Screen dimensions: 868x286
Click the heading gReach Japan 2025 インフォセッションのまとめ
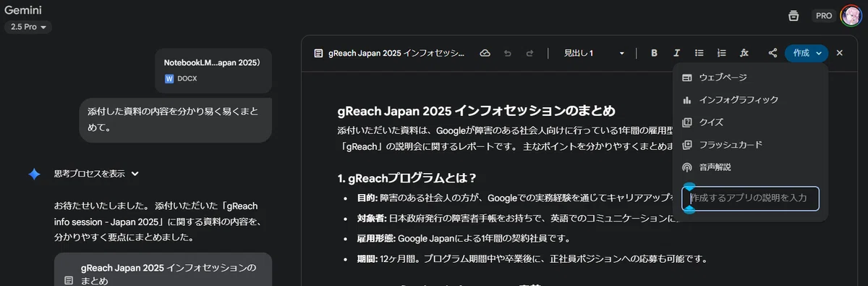pos(476,111)
